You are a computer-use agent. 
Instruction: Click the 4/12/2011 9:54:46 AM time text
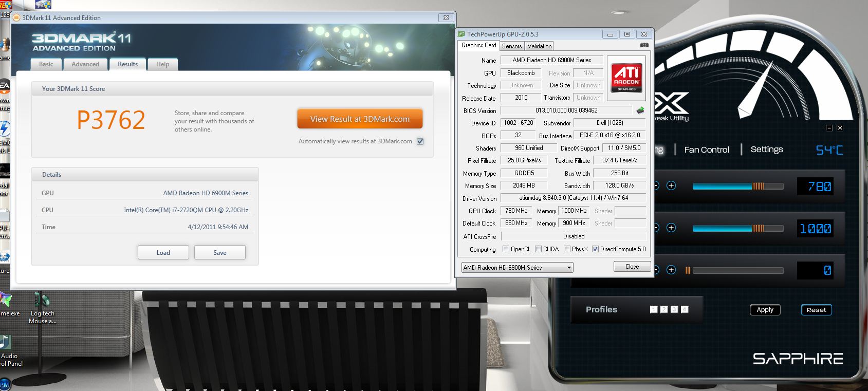coord(218,227)
